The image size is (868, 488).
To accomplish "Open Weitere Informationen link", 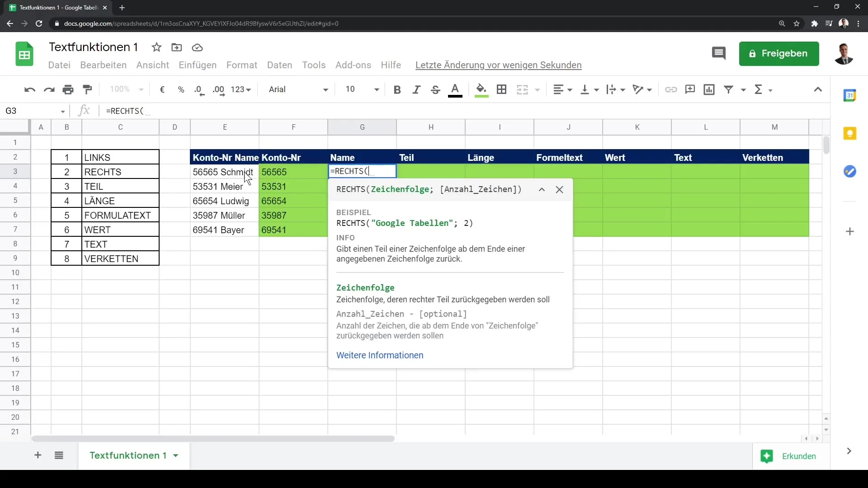I will point(380,355).
